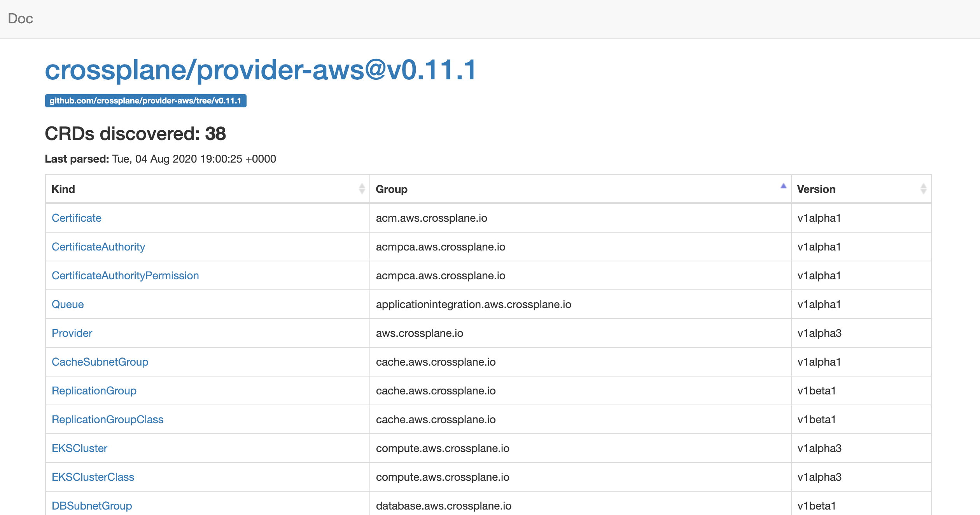Click v1alpha3 version in EKSClusterClass row
Image resolution: width=980 pixels, height=515 pixels.
coord(819,477)
